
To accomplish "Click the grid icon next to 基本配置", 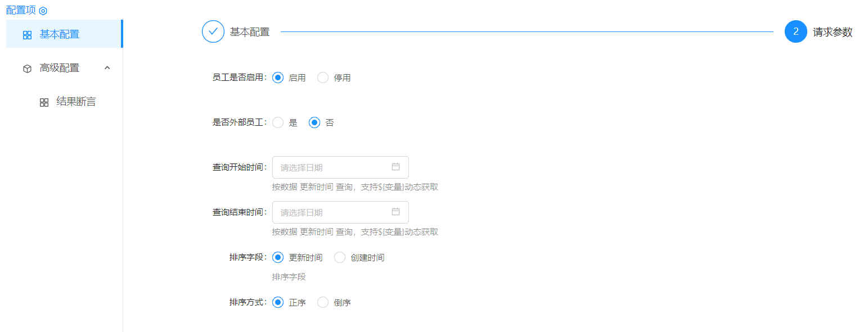I will (27, 35).
